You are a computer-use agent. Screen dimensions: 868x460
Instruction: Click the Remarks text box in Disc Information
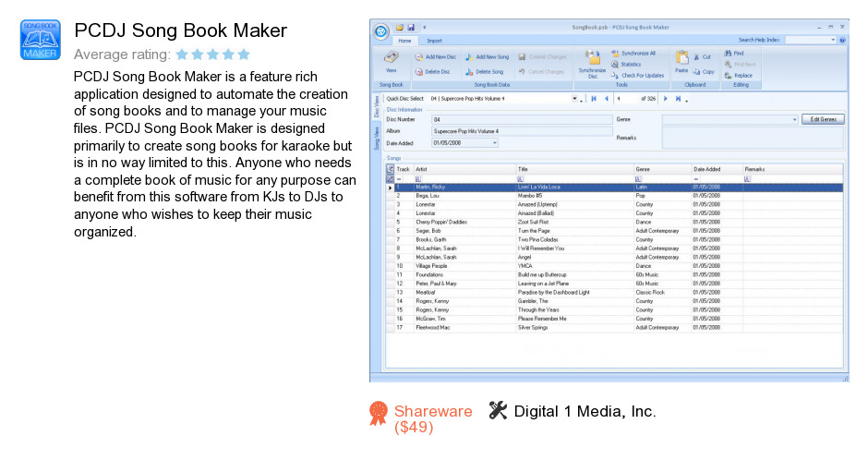click(x=753, y=138)
